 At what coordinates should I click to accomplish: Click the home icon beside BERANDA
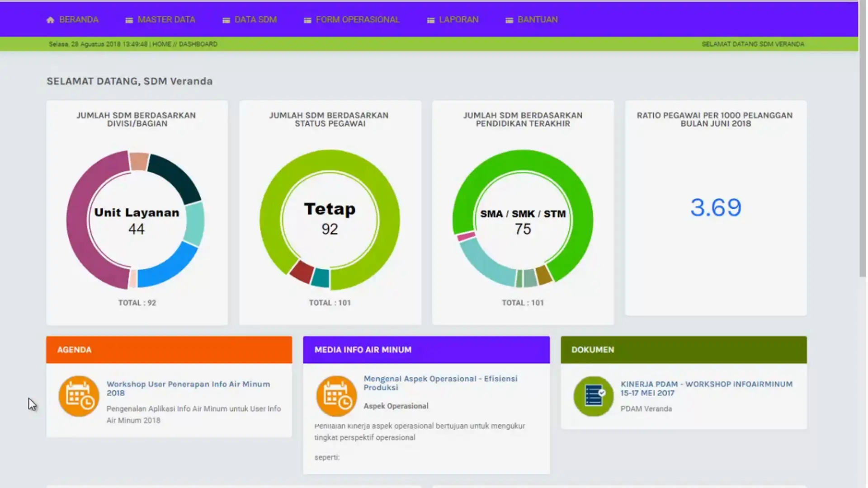click(x=50, y=20)
